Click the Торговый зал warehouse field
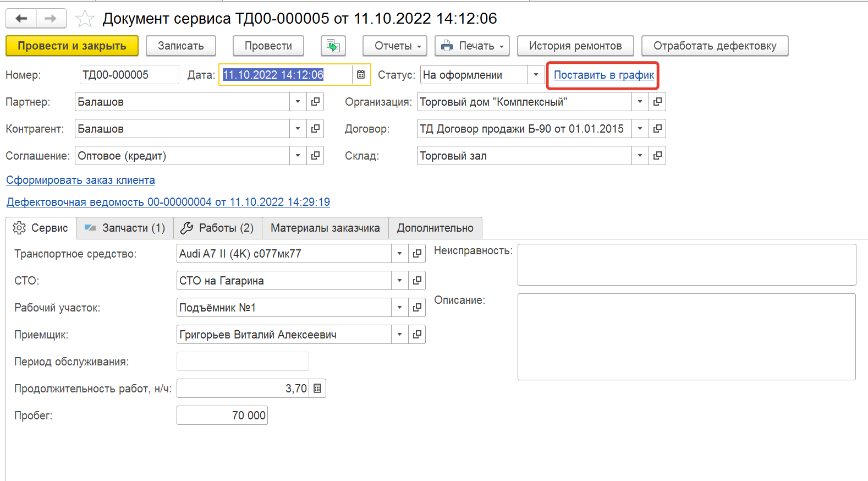The height and width of the screenshot is (481, 868). (x=524, y=156)
